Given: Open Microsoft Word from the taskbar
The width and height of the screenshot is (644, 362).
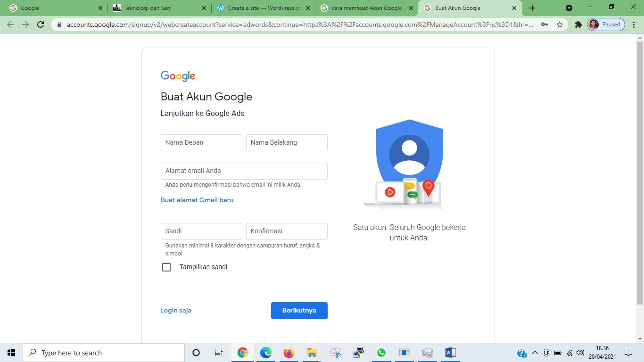Looking at the screenshot, I should [x=450, y=353].
